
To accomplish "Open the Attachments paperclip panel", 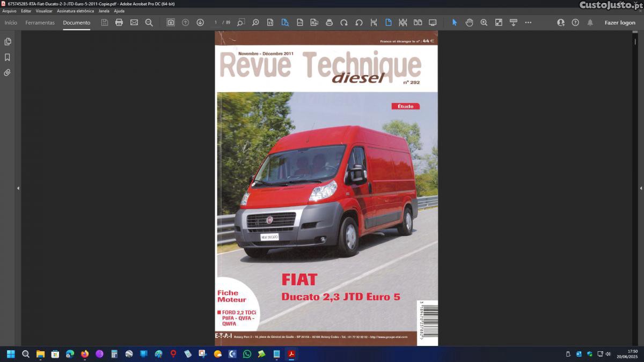I will point(8,72).
